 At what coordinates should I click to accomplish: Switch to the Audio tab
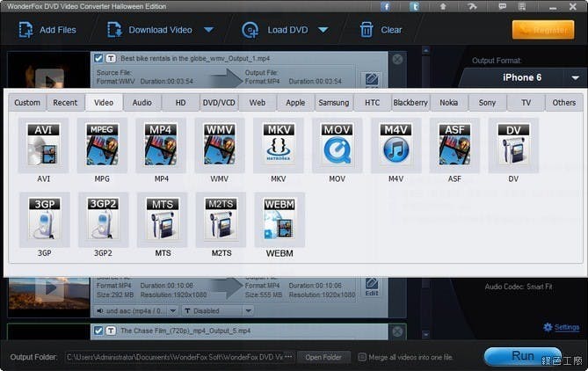click(142, 103)
